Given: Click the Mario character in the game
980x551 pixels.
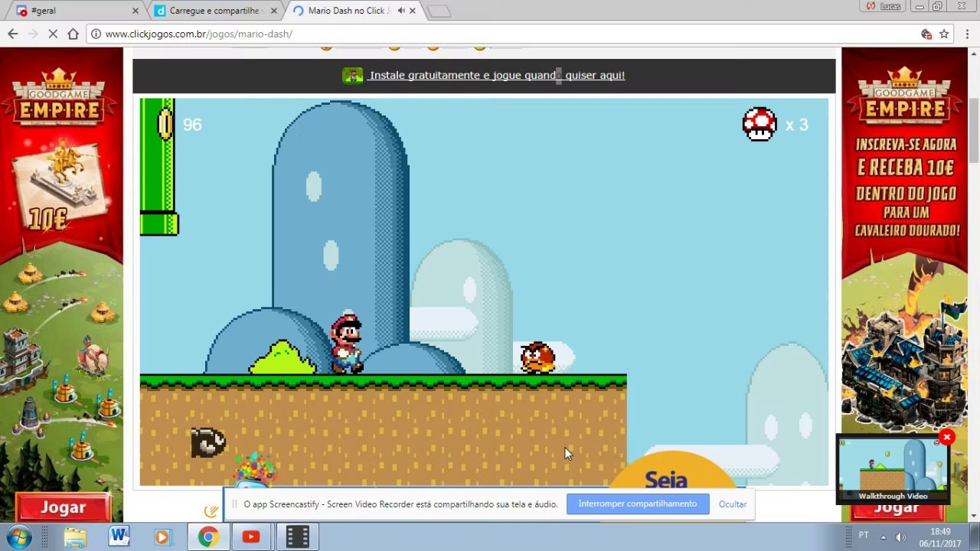Looking at the screenshot, I should click(346, 344).
